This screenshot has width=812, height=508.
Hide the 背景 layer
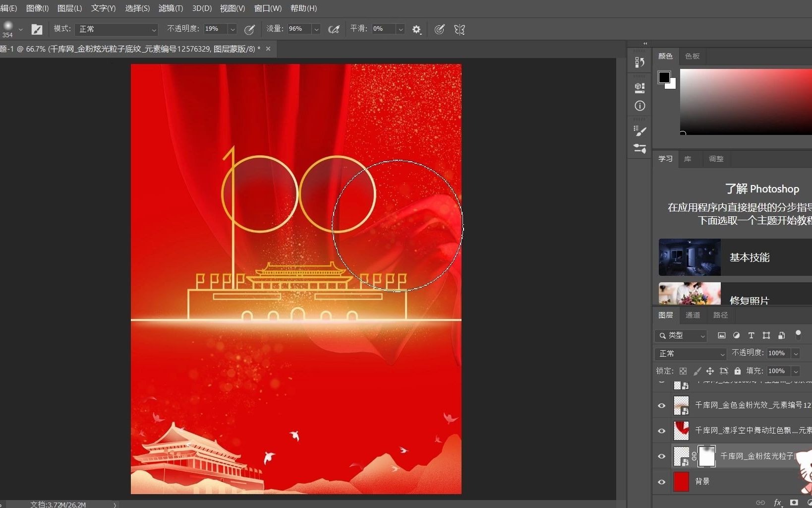pos(662,482)
